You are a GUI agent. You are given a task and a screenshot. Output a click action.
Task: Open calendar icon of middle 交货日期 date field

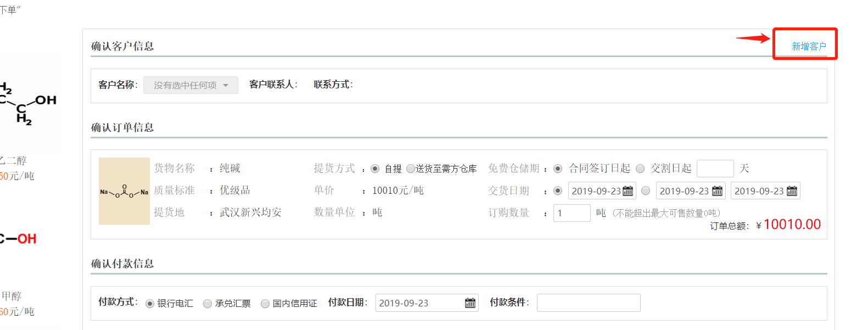[717, 191]
